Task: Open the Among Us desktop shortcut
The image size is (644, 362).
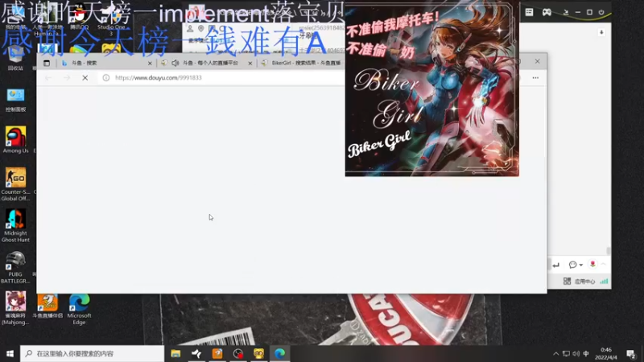Action: coord(15,140)
